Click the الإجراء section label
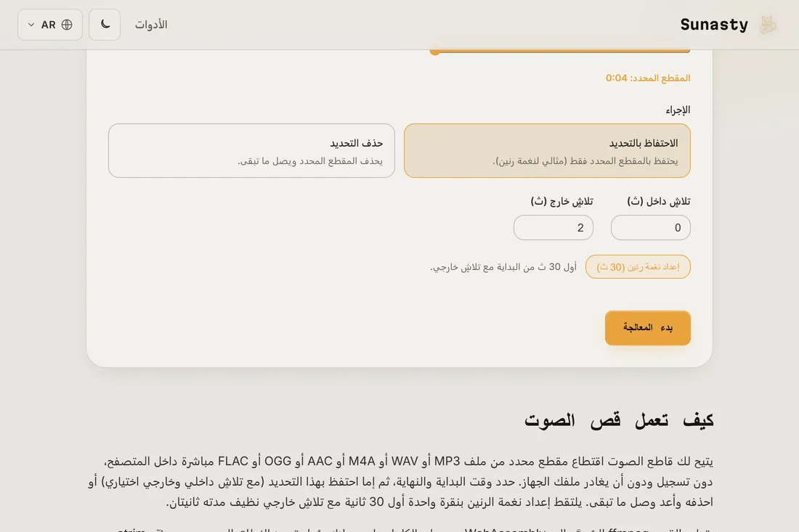 678,110
